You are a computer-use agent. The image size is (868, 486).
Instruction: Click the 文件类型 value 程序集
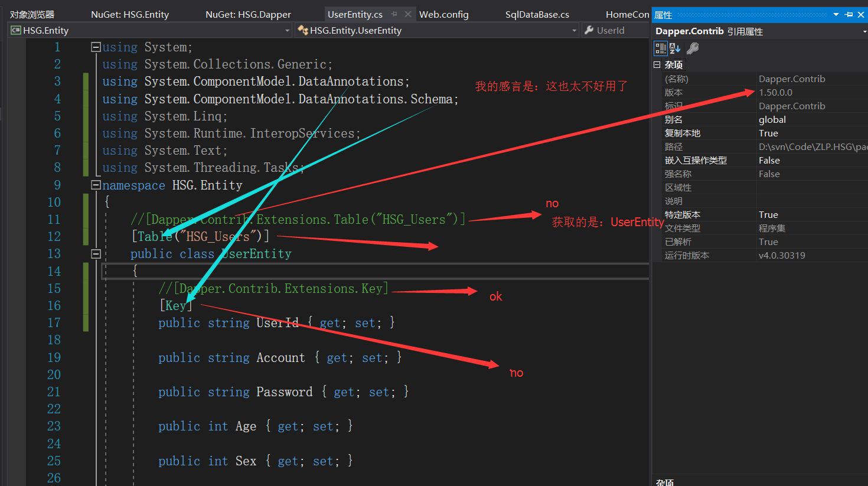[772, 228]
